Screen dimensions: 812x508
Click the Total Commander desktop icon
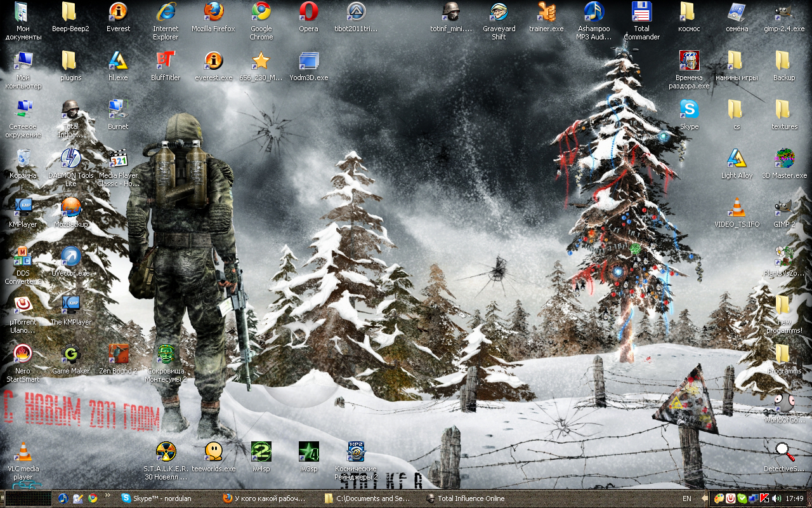click(641, 12)
